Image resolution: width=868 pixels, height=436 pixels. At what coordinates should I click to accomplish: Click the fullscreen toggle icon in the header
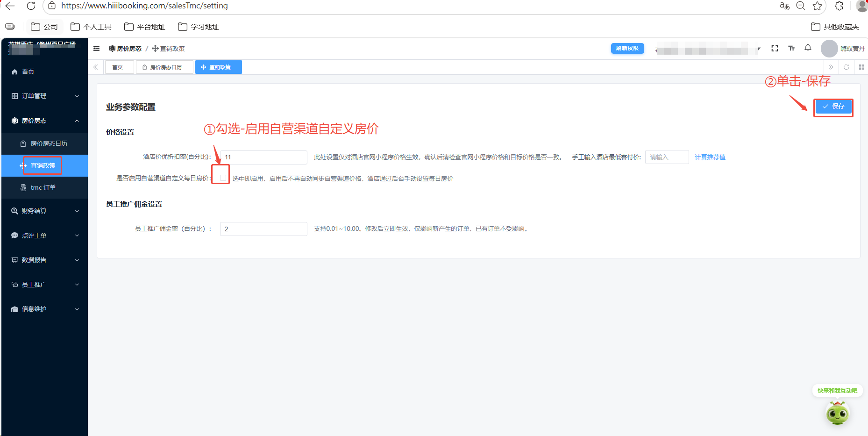(x=775, y=48)
